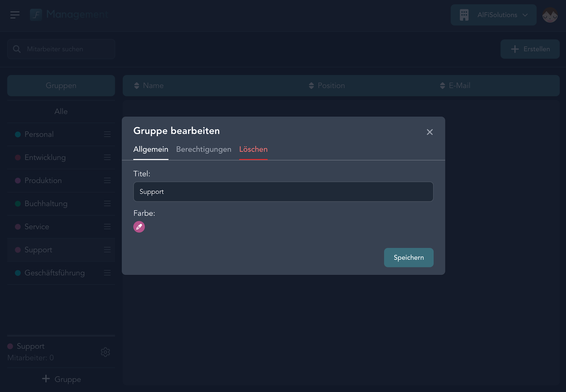Open the color picker eyedropper under Farbe
The image size is (566, 392).
[139, 227]
